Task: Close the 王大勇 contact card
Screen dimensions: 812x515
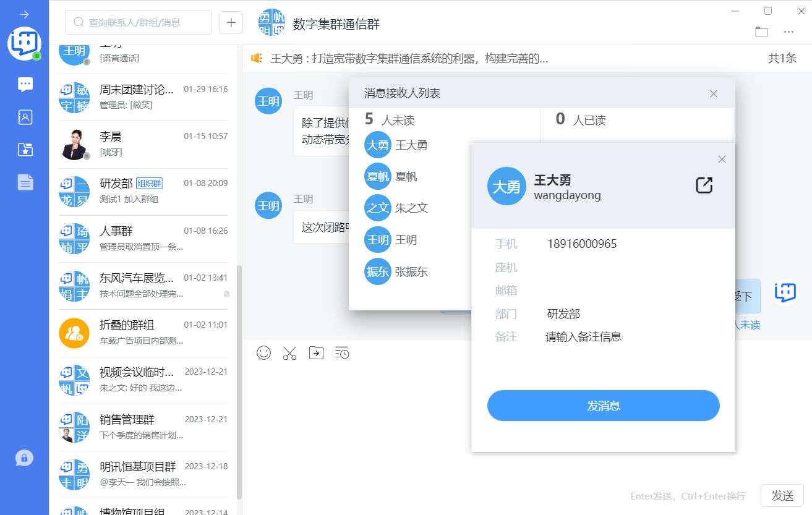Action: pyautogui.click(x=722, y=160)
